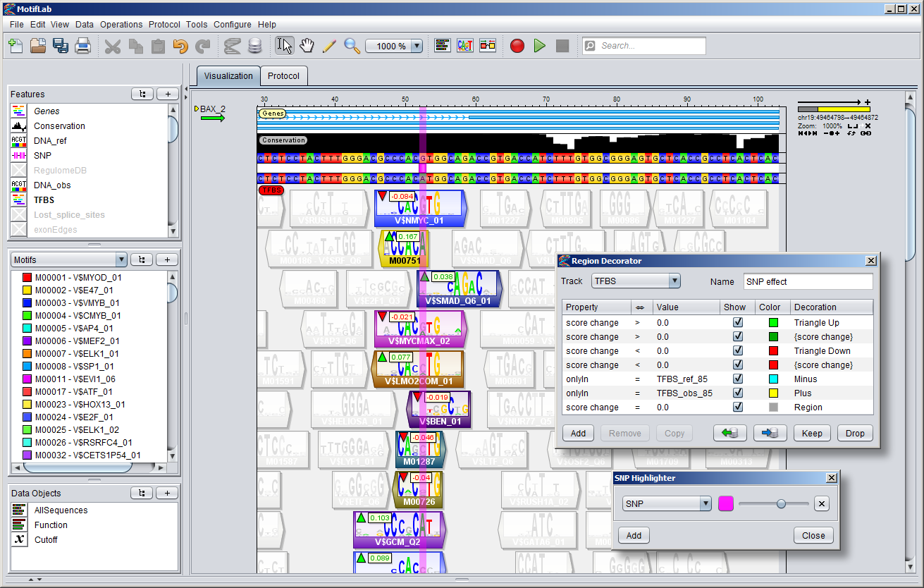Click Drop button in Region Decorator
The image size is (924, 588).
pyautogui.click(x=855, y=433)
